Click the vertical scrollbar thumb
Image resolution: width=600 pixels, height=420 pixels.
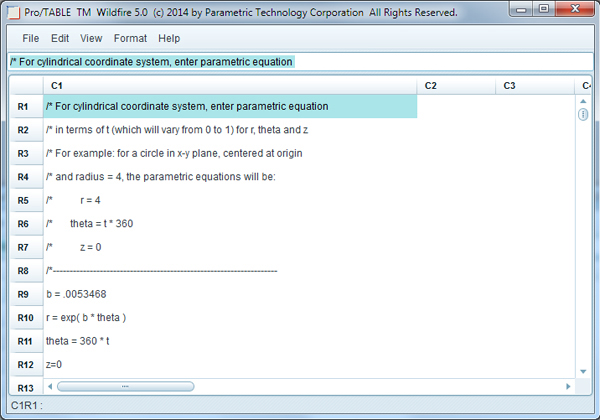[x=583, y=115]
